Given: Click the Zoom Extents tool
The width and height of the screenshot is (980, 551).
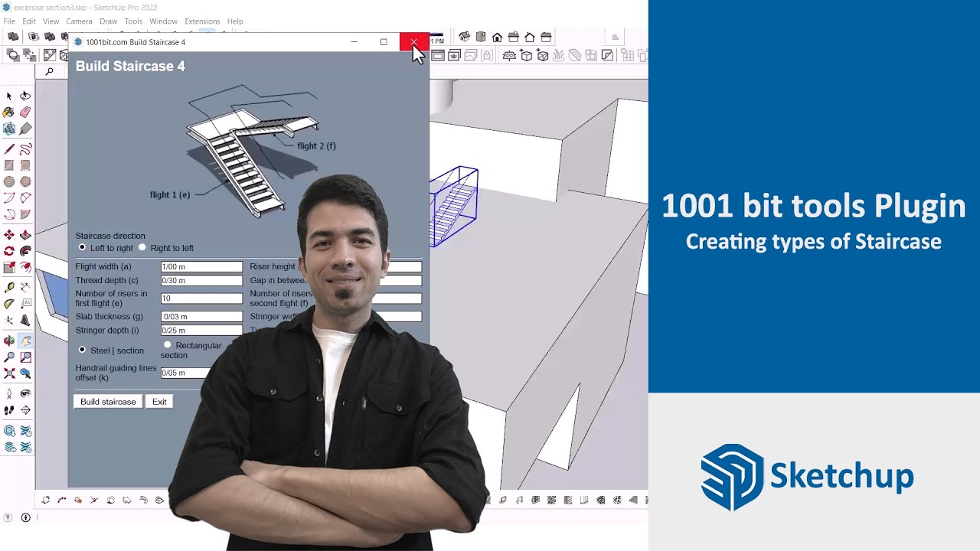Looking at the screenshot, I should 9,373.
